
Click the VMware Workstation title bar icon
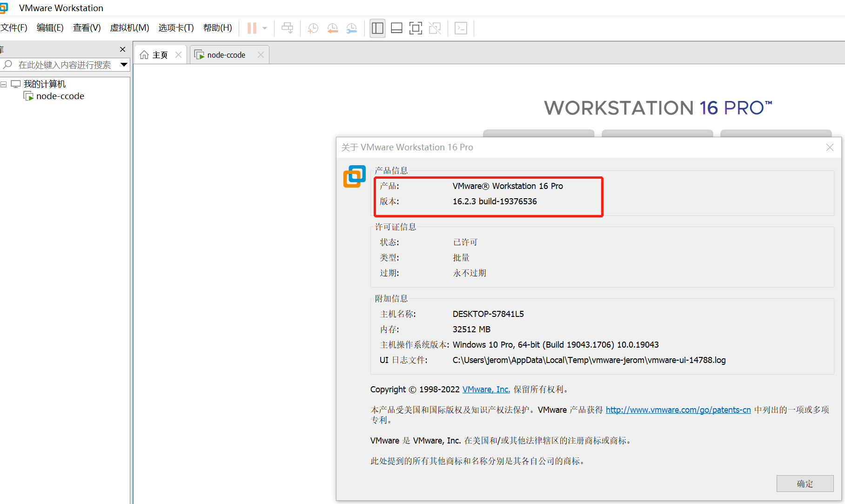[x=4, y=8]
